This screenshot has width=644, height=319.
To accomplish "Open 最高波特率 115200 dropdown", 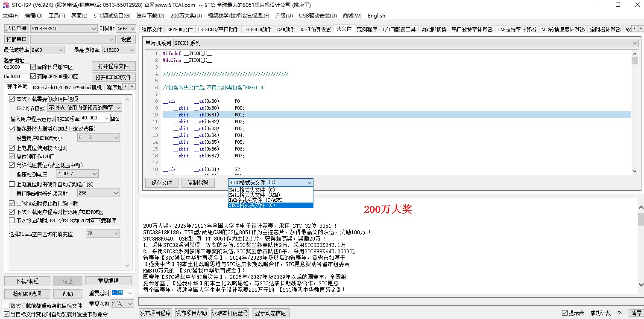I will [119, 50].
